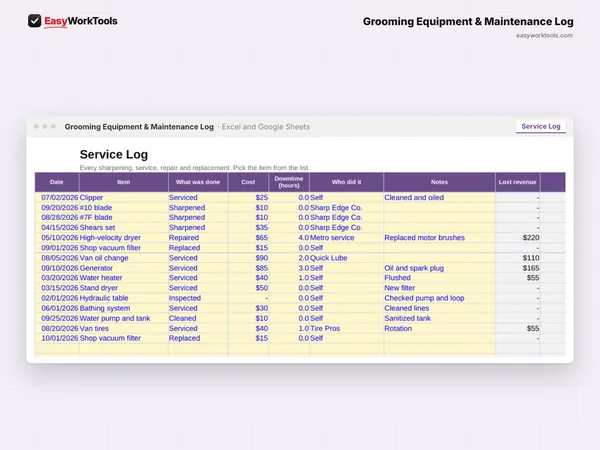
Task: Open the Service Log tab
Action: tap(541, 126)
